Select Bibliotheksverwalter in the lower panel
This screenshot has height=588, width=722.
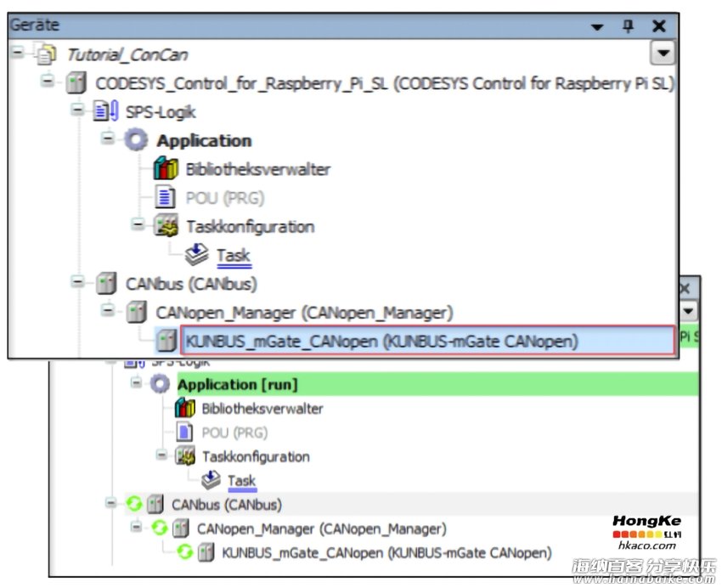pyautogui.click(x=262, y=409)
